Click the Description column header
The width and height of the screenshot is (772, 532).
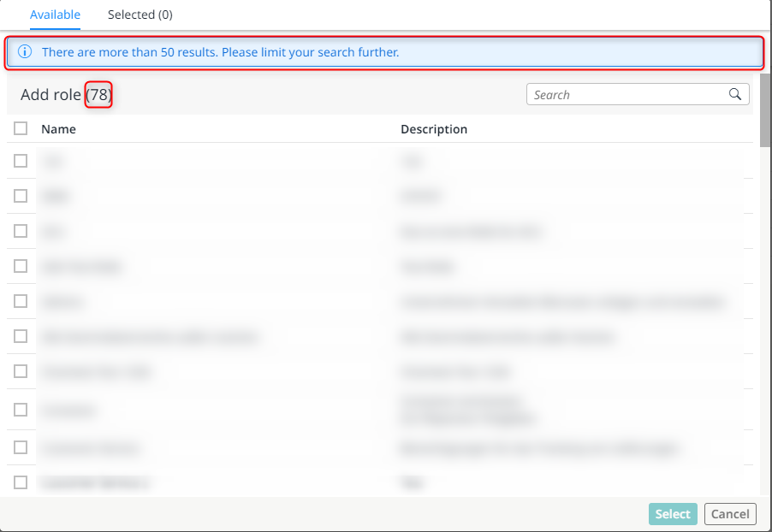pyautogui.click(x=434, y=129)
